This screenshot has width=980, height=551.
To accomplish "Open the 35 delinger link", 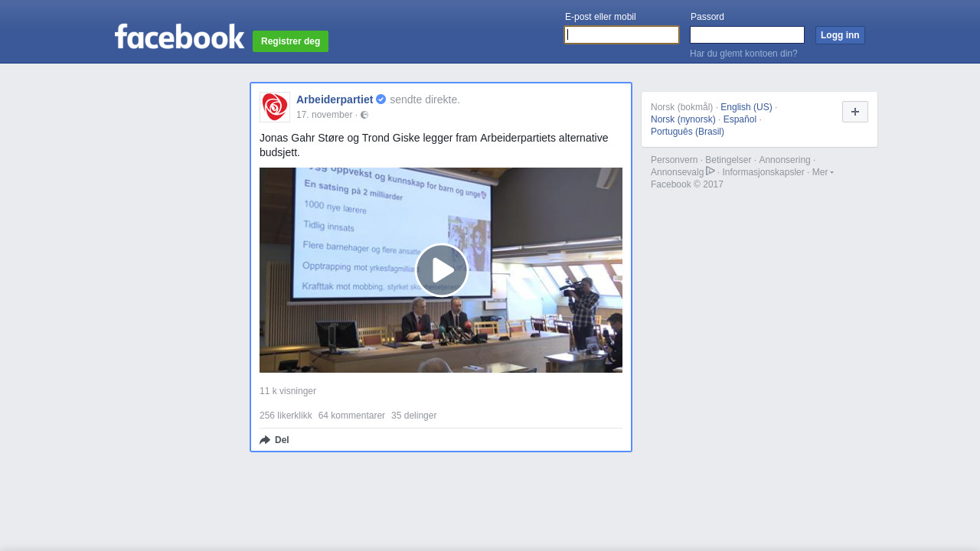I will 413,416.
